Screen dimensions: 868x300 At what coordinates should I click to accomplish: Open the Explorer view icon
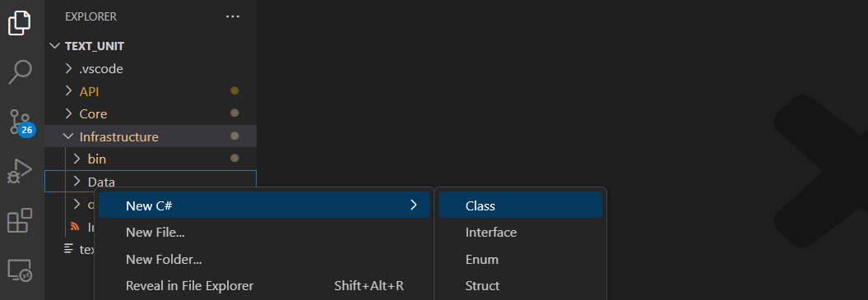coord(20,23)
